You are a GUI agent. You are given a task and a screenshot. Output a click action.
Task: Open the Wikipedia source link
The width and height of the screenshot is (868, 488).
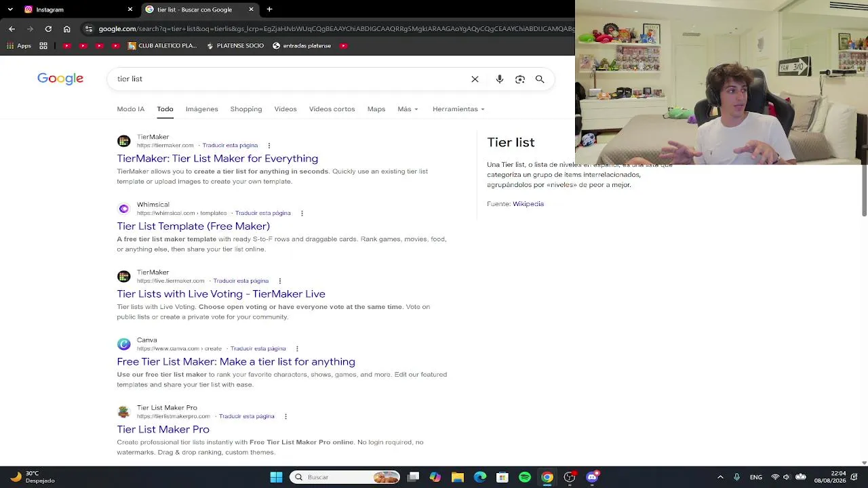(528, 204)
